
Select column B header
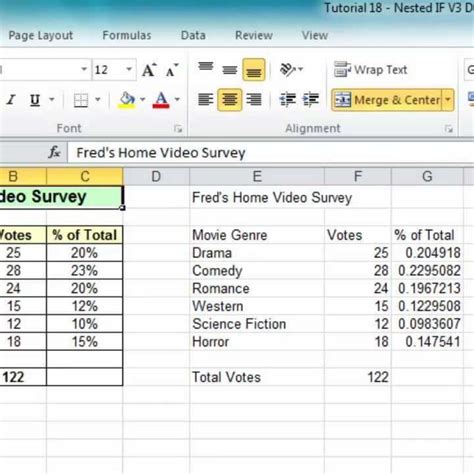[x=23, y=176]
